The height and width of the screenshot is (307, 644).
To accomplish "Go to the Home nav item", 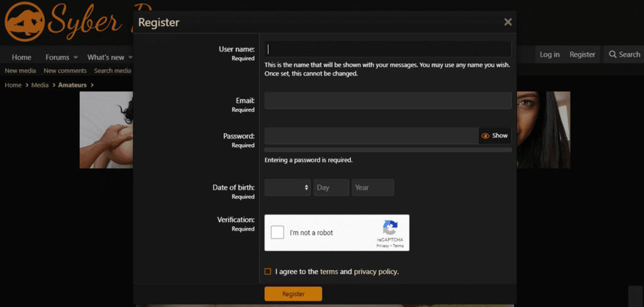I will point(21,57).
